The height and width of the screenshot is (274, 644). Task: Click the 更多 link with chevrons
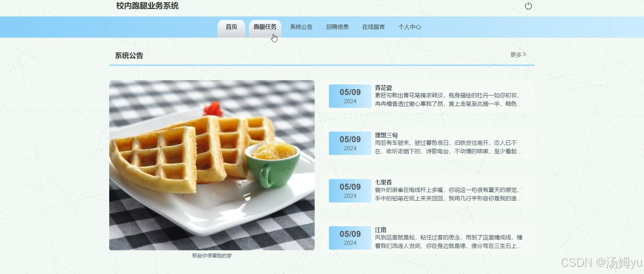coord(518,55)
